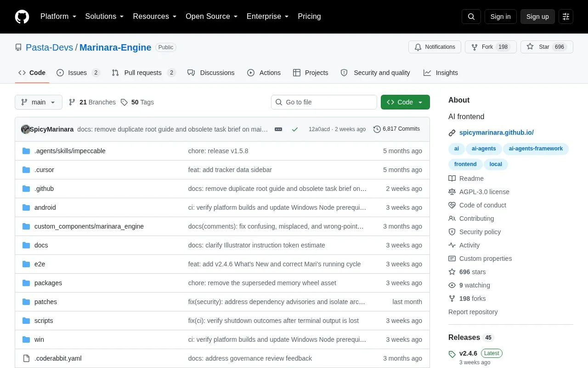
Task: Expand the Platform menu
Action: coord(58,17)
